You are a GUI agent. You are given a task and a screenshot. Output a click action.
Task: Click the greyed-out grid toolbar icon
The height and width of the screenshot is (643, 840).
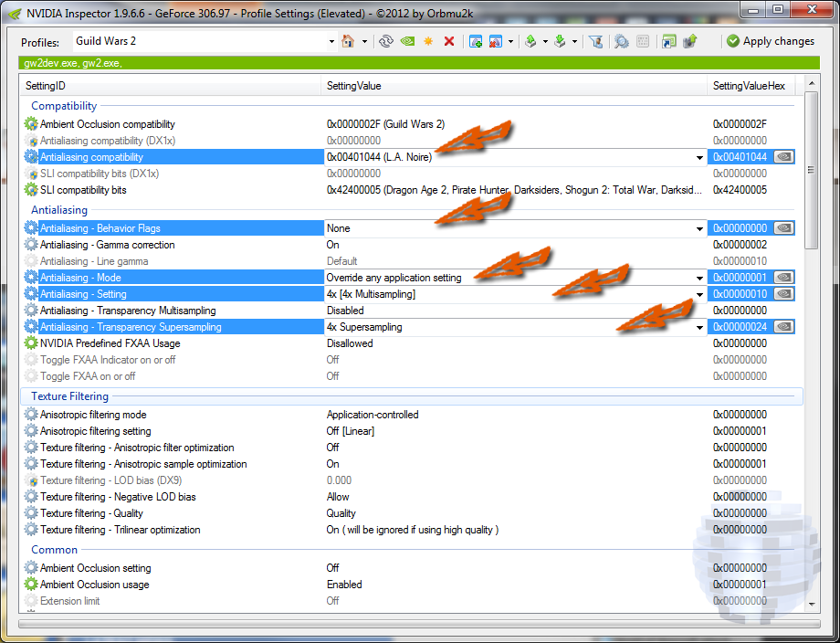[x=643, y=41]
